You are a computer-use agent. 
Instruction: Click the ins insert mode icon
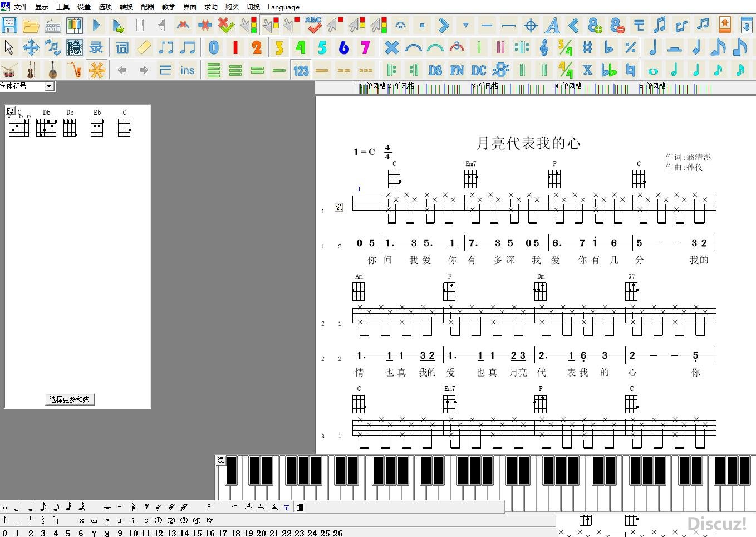pyautogui.click(x=187, y=70)
